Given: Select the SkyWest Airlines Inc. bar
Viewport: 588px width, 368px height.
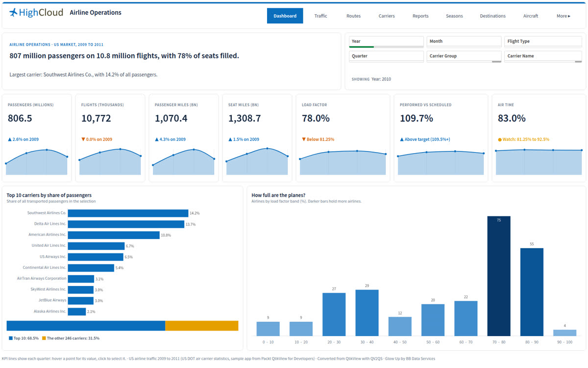Looking at the screenshot, I should pyautogui.click(x=81, y=289).
